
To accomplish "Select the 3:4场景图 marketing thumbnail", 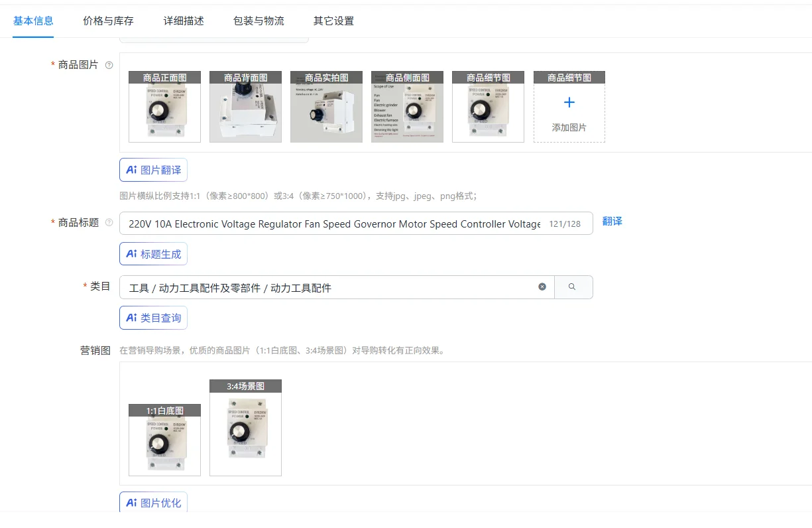I will [245, 428].
